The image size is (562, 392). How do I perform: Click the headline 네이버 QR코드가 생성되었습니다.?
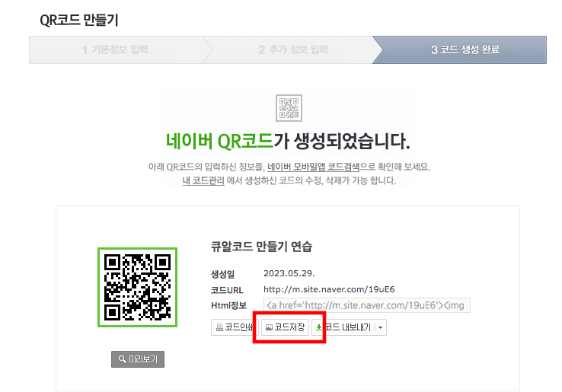[288, 141]
